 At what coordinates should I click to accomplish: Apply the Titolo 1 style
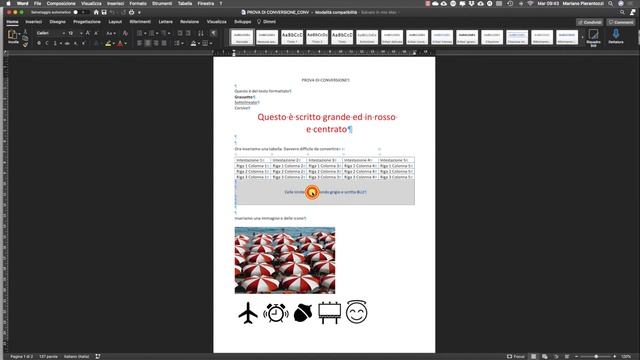point(292,37)
